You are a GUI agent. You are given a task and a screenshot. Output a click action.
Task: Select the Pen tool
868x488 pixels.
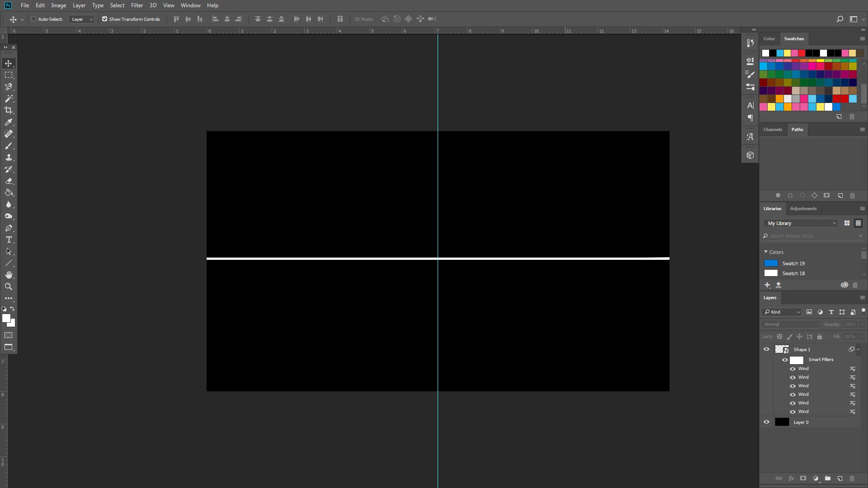click(9, 228)
